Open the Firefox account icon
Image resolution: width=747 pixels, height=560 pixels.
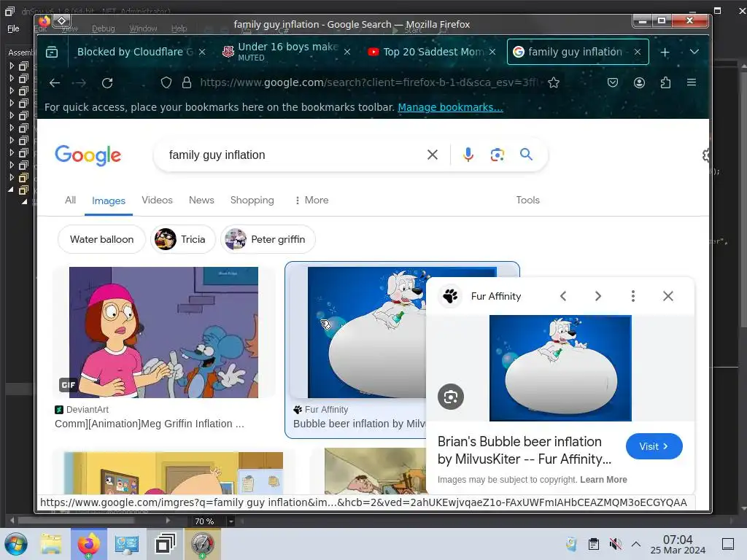pos(639,83)
